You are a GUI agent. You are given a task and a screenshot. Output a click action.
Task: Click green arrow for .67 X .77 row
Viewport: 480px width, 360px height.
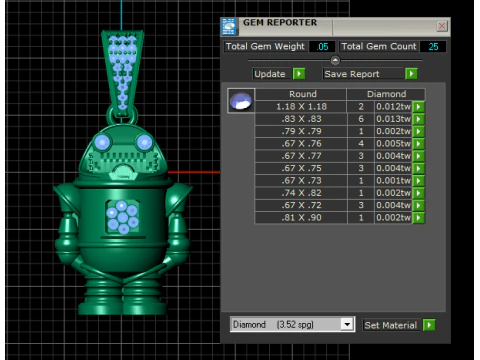pyautogui.click(x=418, y=156)
